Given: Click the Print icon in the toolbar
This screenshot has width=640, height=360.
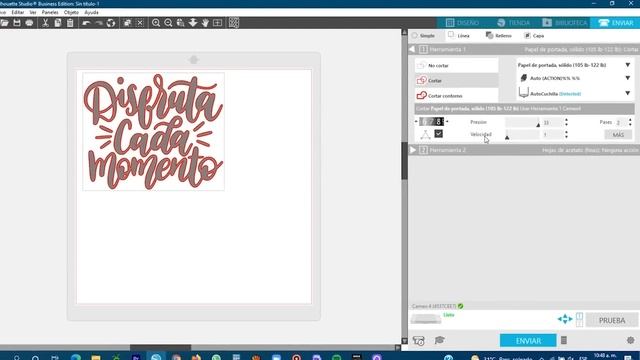Looking at the screenshot, I should click(29, 23).
